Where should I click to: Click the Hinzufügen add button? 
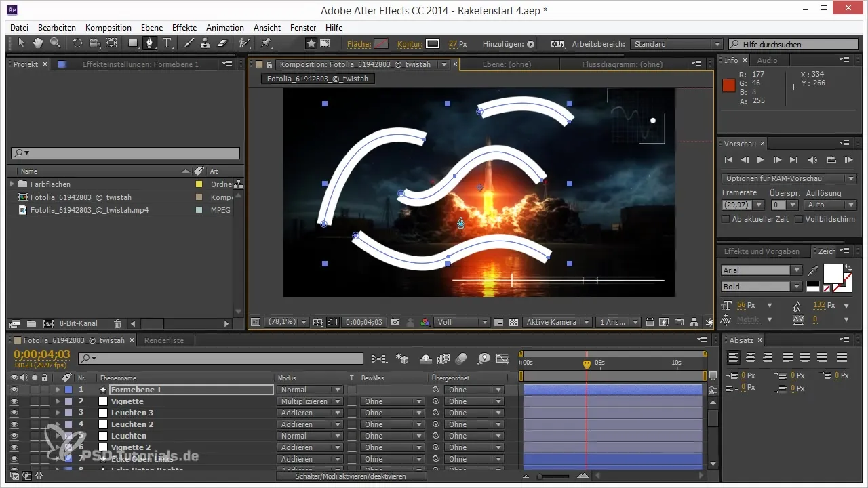[x=530, y=44]
